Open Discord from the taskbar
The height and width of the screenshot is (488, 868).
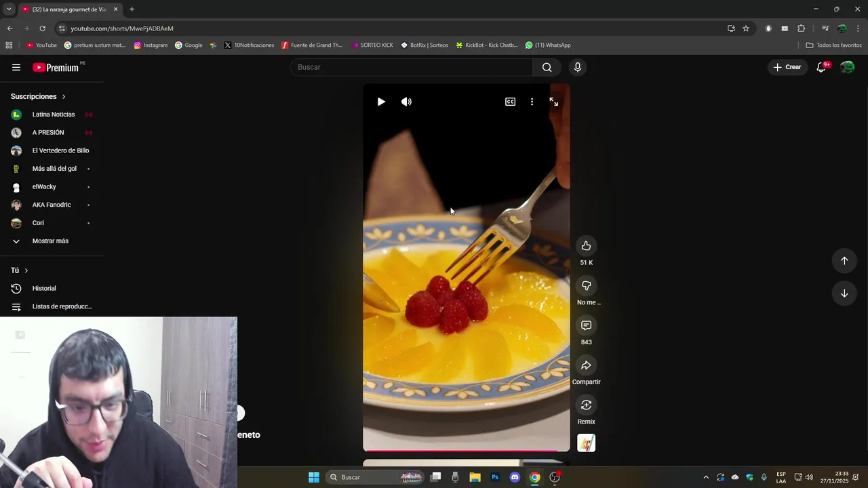(x=515, y=477)
